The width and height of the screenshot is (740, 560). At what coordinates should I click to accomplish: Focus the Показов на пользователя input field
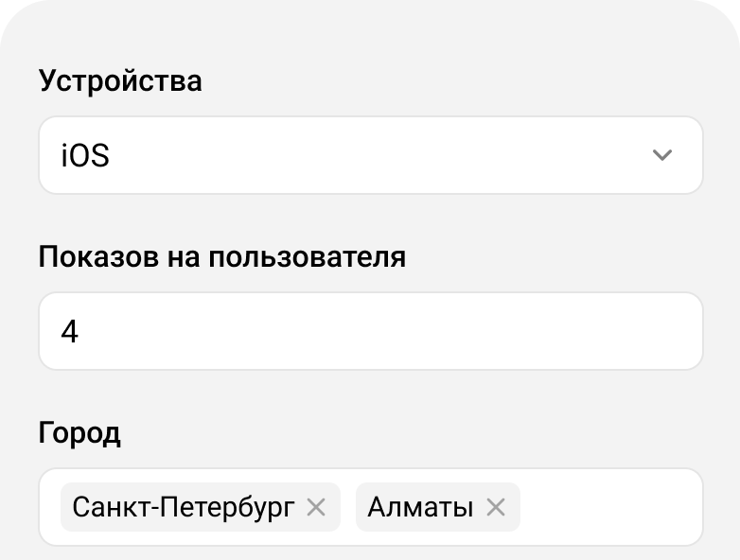click(370, 331)
